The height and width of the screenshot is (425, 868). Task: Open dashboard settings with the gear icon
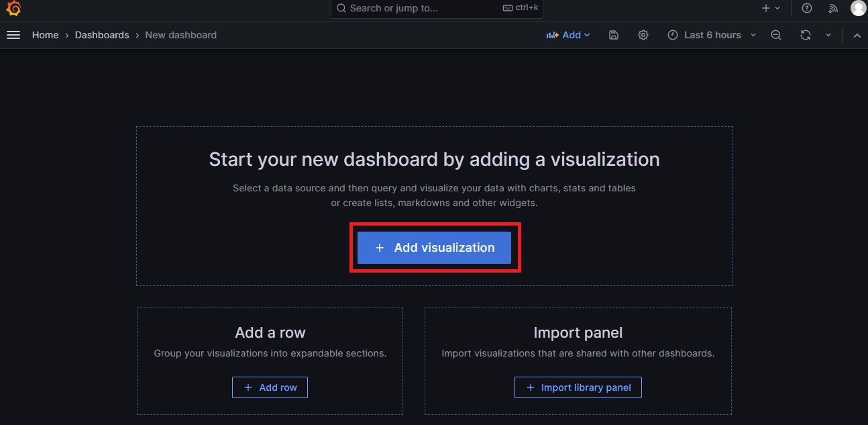[643, 34]
